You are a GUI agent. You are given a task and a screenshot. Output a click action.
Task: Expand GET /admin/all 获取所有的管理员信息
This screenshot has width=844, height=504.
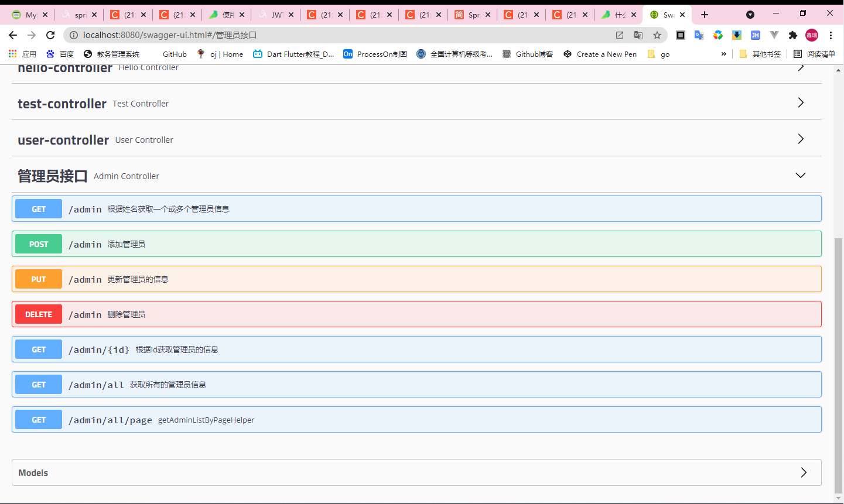(x=416, y=385)
